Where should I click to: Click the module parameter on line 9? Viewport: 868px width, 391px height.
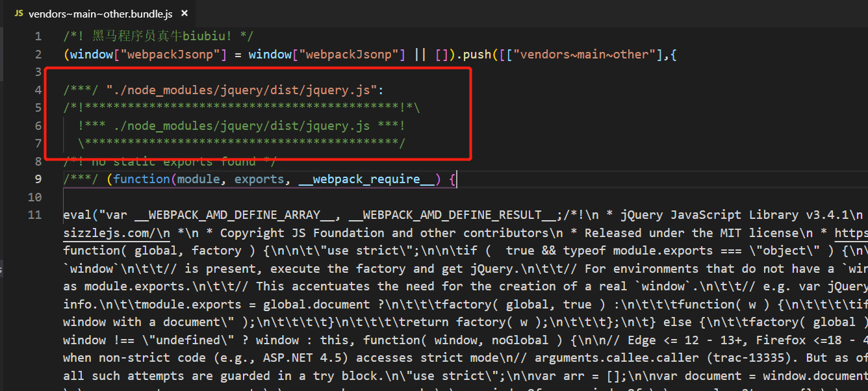(199, 179)
